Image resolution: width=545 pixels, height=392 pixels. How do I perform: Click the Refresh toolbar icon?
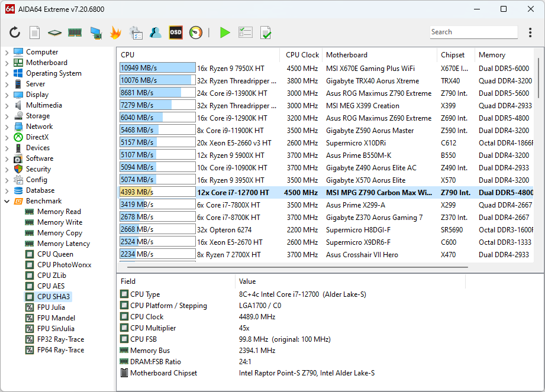click(x=15, y=33)
